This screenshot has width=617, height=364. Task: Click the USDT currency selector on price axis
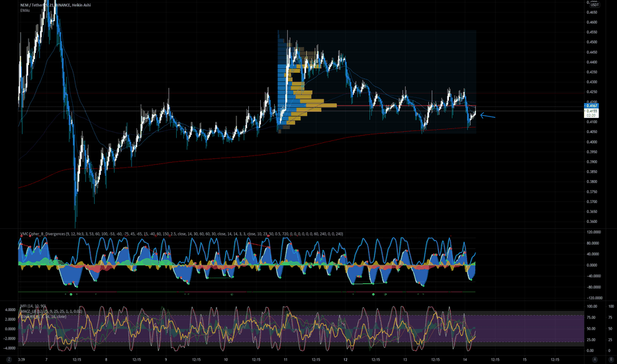pos(594,5)
